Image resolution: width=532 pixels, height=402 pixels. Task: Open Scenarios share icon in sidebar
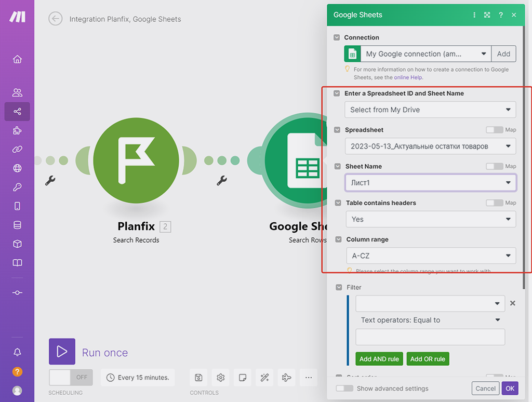[x=17, y=111]
